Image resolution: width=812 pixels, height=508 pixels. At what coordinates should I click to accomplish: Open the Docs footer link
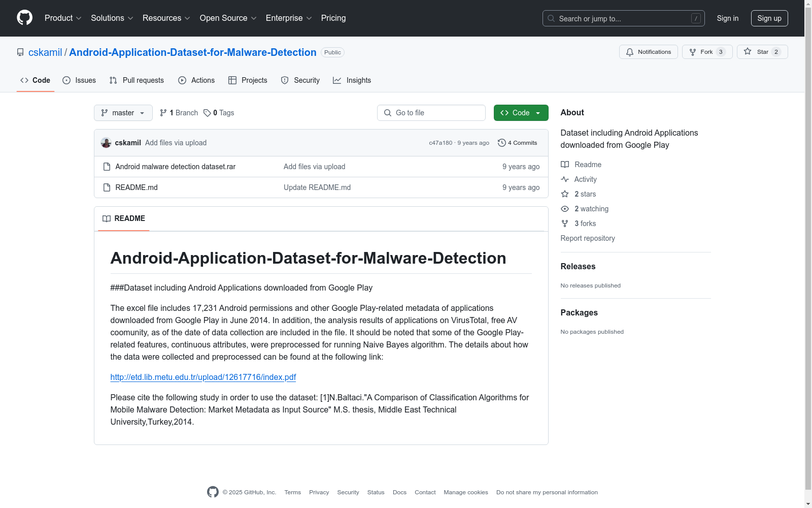pos(400,492)
